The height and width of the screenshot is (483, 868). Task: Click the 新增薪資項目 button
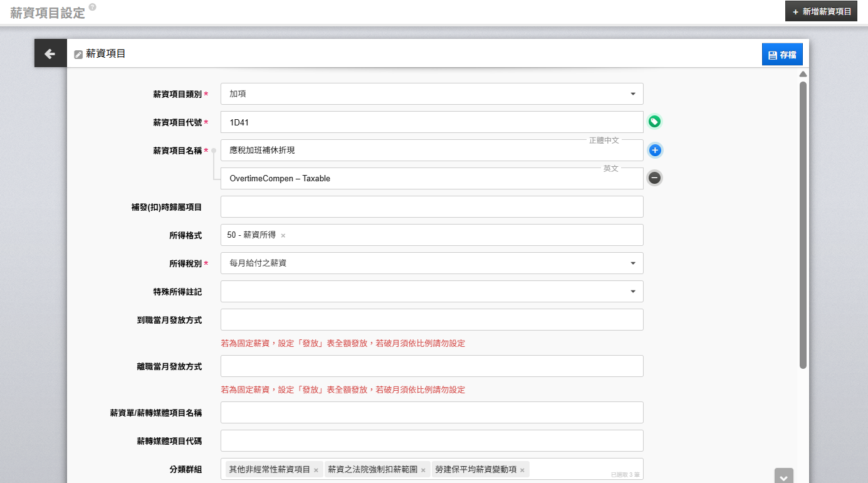pos(820,11)
